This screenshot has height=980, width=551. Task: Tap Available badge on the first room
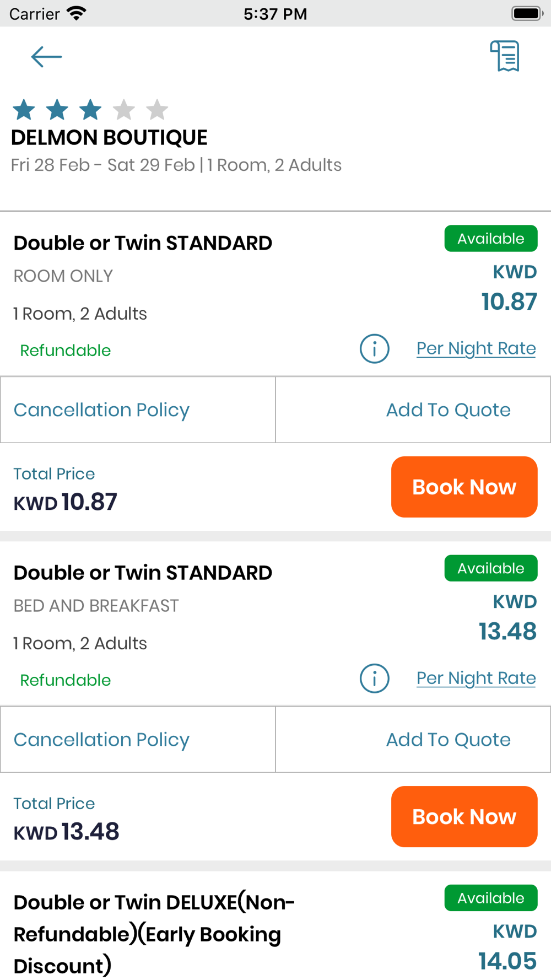490,239
